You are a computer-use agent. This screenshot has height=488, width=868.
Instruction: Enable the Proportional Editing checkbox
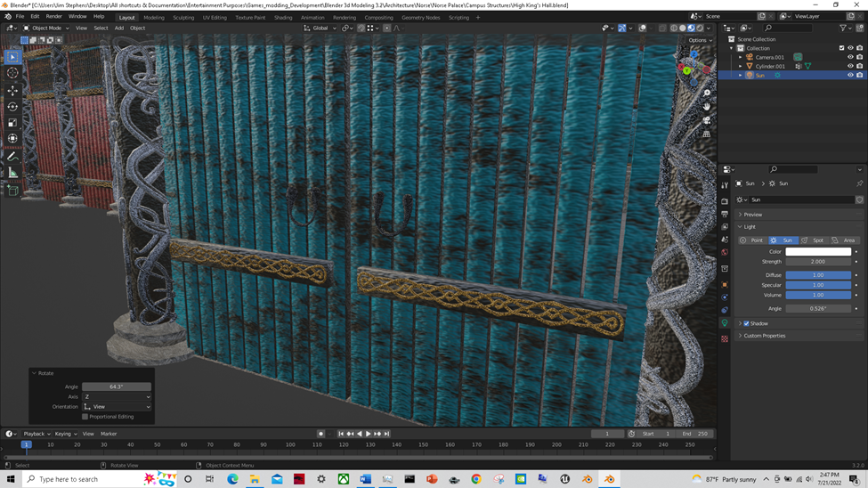(x=85, y=417)
